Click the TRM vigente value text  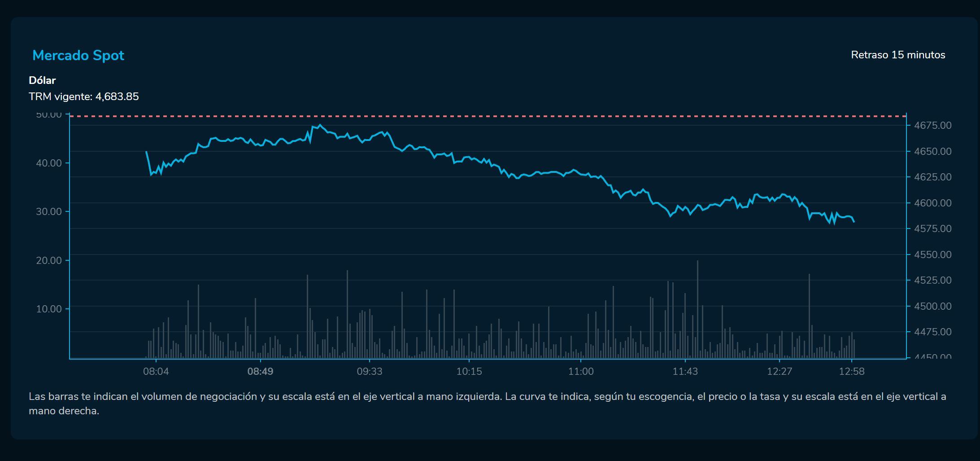click(x=84, y=97)
